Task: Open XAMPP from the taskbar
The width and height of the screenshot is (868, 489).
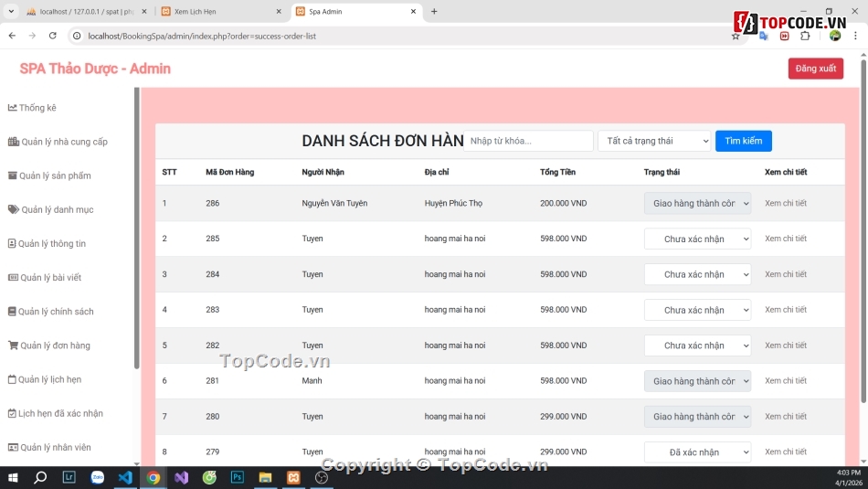Action: (x=293, y=477)
